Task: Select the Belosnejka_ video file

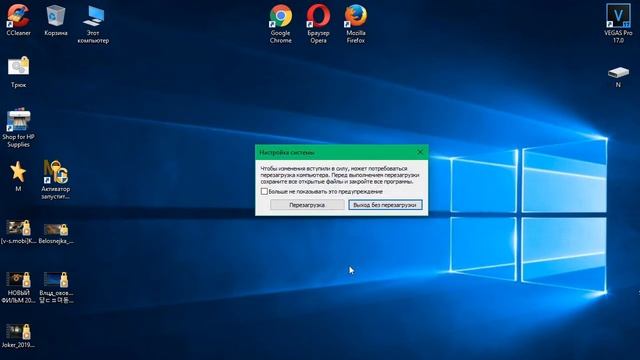Action: click(x=56, y=233)
